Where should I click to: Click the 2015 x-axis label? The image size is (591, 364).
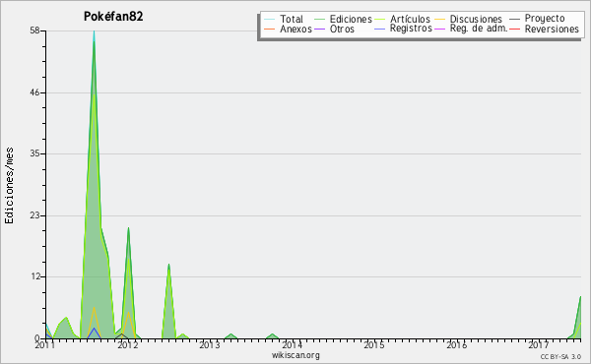coord(374,344)
